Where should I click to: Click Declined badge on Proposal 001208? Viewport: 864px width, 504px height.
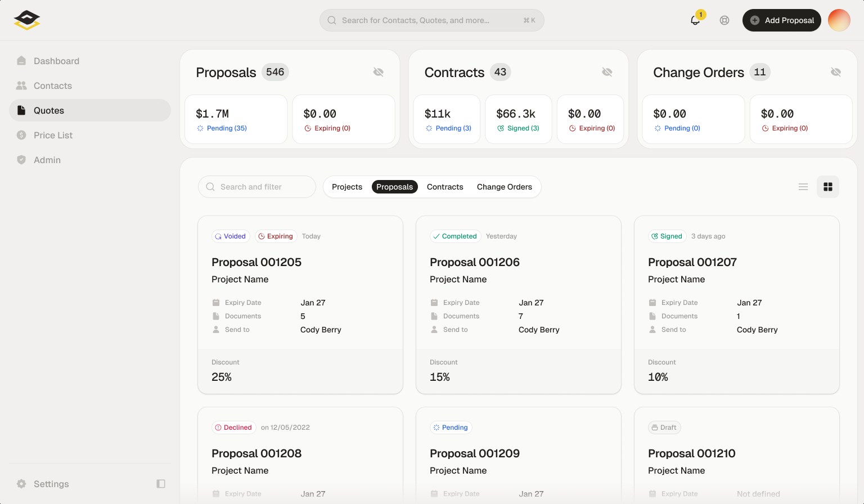click(234, 427)
